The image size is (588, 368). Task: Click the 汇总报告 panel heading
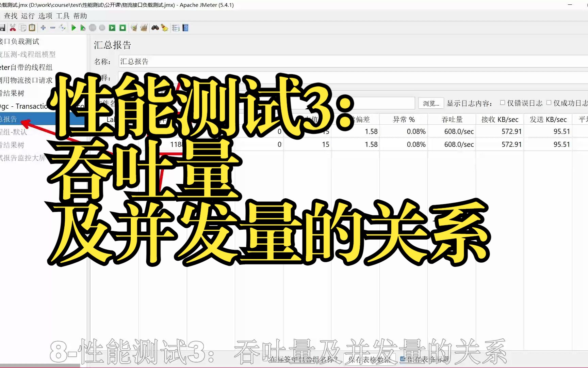click(113, 45)
